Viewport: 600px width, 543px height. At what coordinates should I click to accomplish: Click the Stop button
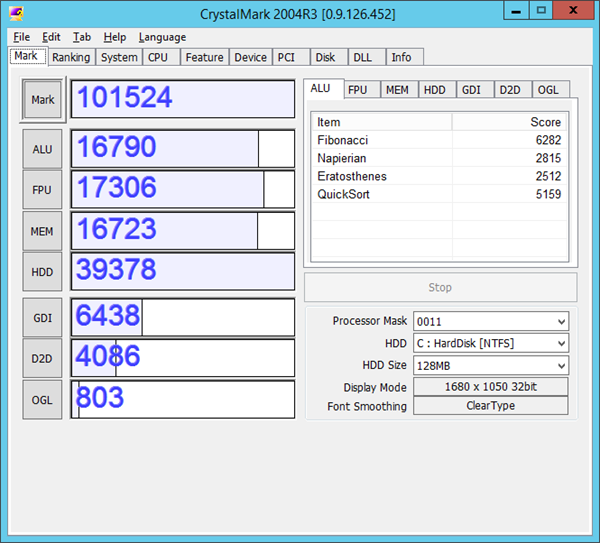point(440,287)
